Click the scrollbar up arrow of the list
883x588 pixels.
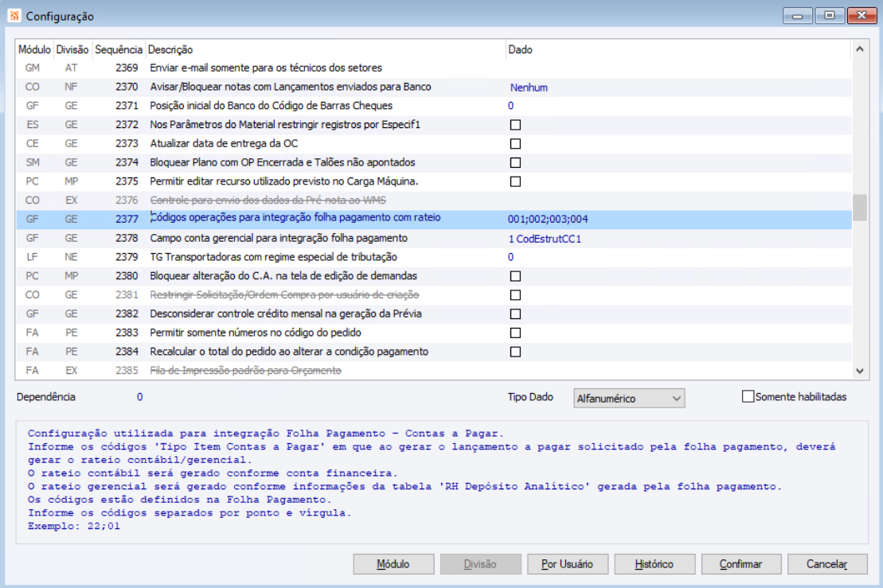pos(859,49)
